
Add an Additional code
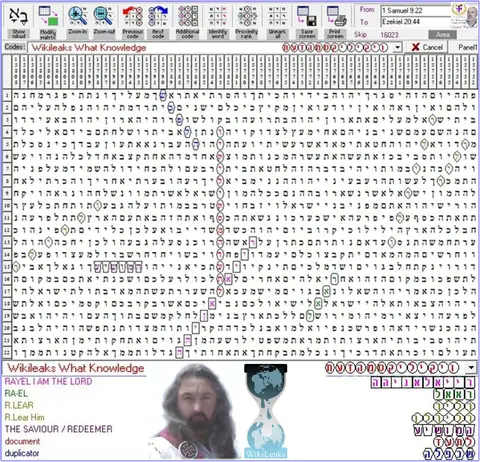(x=187, y=21)
